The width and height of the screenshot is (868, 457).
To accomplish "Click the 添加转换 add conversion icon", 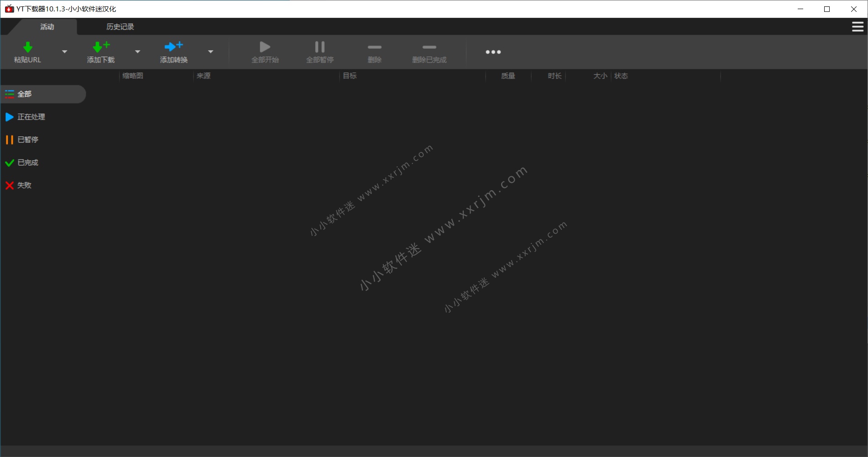I will [173, 47].
